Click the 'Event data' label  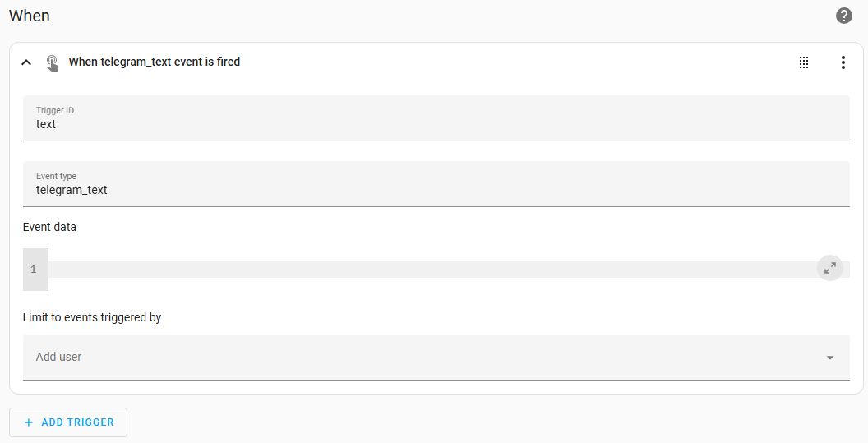point(49,227)
